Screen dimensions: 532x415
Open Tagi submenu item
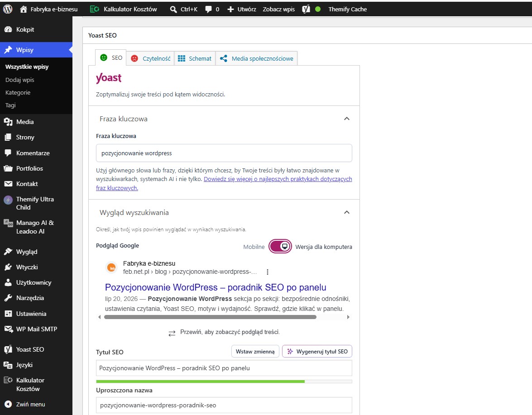click(10, 105)
